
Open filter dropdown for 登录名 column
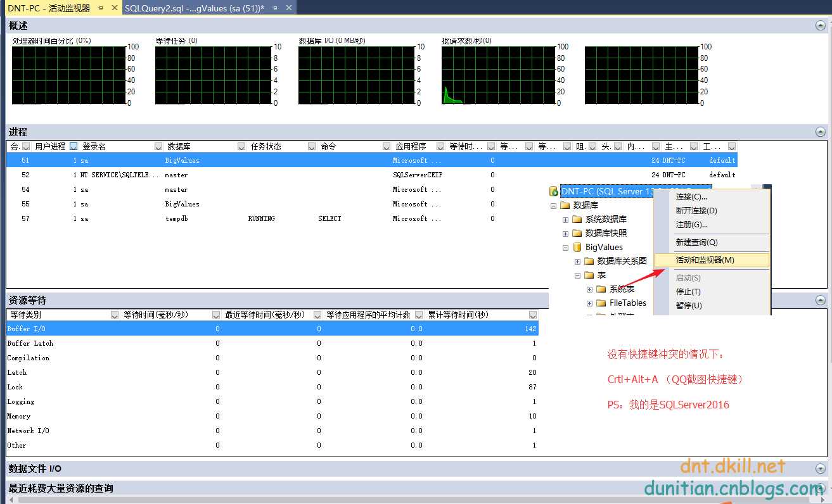point(158,146)
